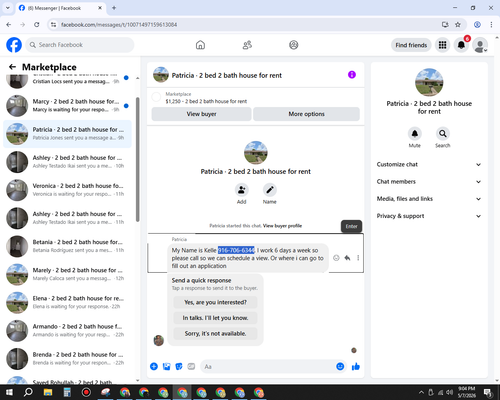Show hidden system tray icons
Viewport: 500px width, 400px height.
pos(422,392)
